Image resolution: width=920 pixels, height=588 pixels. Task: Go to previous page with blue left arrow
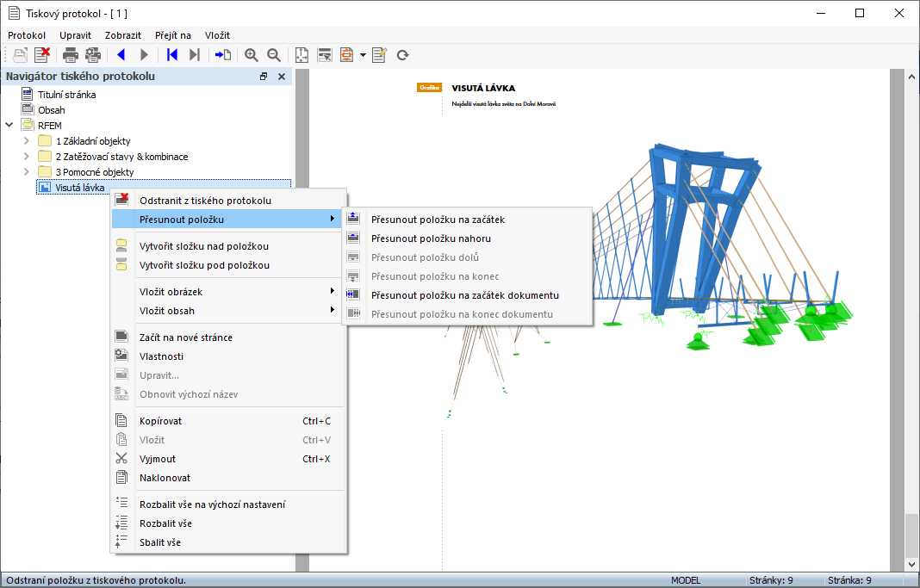[121, 55]
